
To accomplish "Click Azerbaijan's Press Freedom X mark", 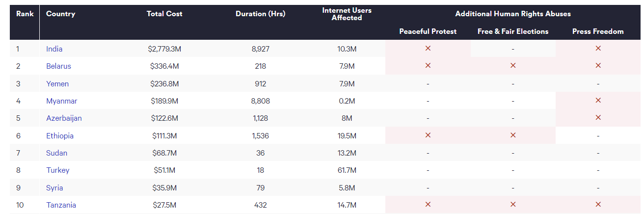I will point(598,118).
